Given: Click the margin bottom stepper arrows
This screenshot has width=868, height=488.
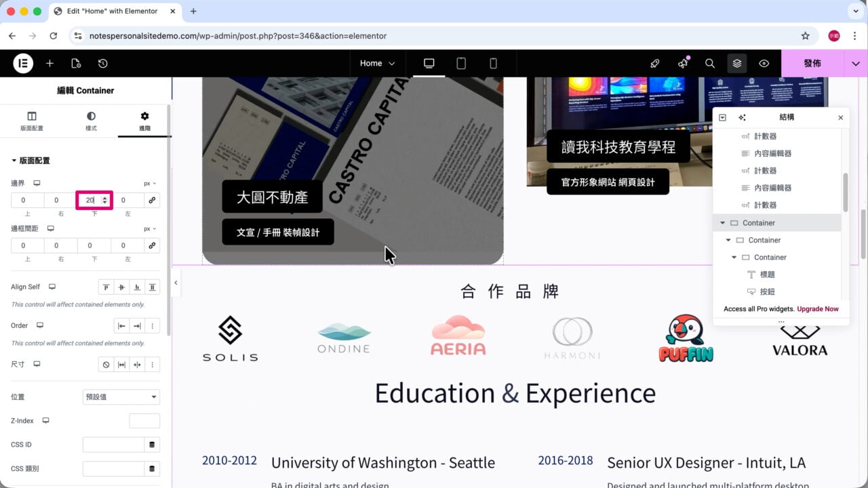Looking at the screenshot, I should 104,200.
